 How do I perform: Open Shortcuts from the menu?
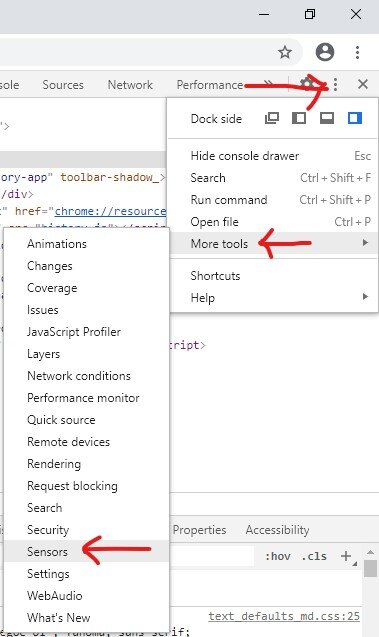(x=273, y=275)
